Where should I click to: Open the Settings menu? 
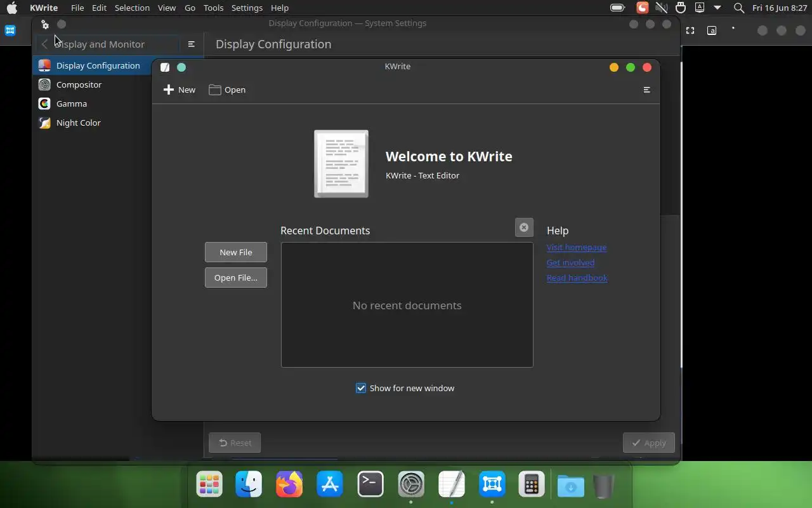247,8
